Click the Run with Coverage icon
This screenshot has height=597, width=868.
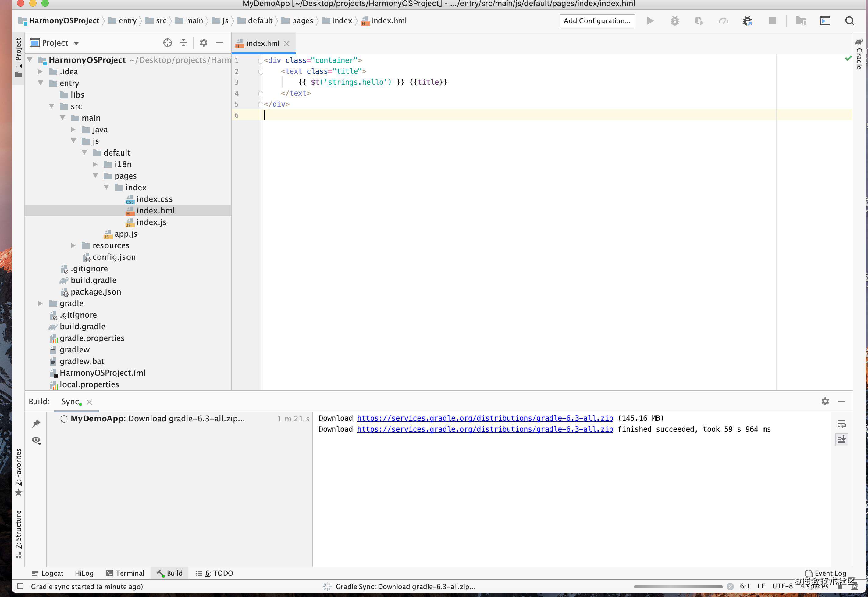699,21
